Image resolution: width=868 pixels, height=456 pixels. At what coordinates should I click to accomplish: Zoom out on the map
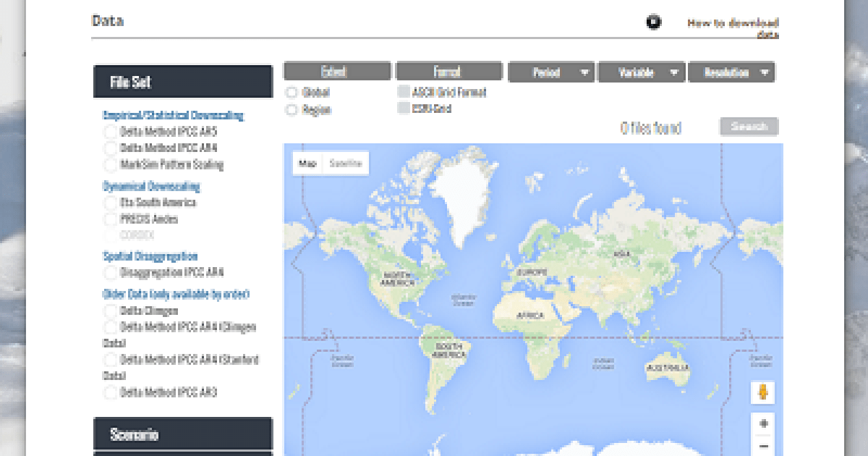point(762,446)
